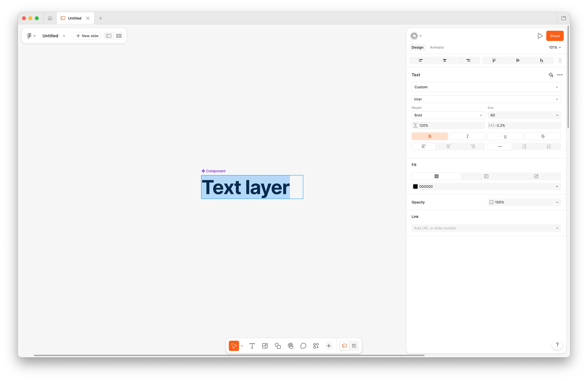This screenshot has height=381, width=588.
Task: Switch to the Animate tab
Action: coord(437,48)
